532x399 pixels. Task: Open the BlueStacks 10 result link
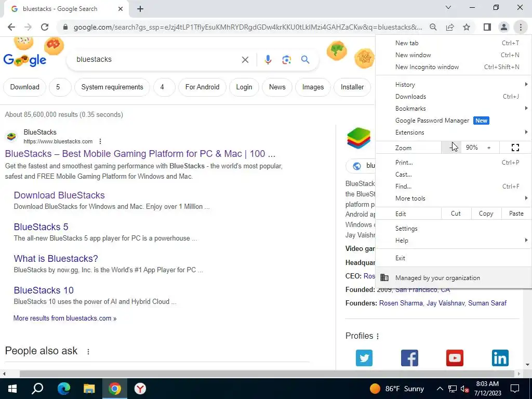[x=44, y=290]
